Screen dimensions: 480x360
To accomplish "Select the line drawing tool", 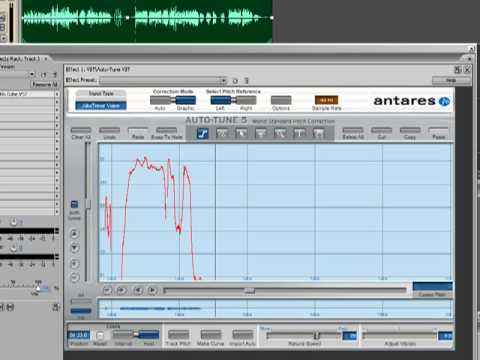I will pos(202,134).
